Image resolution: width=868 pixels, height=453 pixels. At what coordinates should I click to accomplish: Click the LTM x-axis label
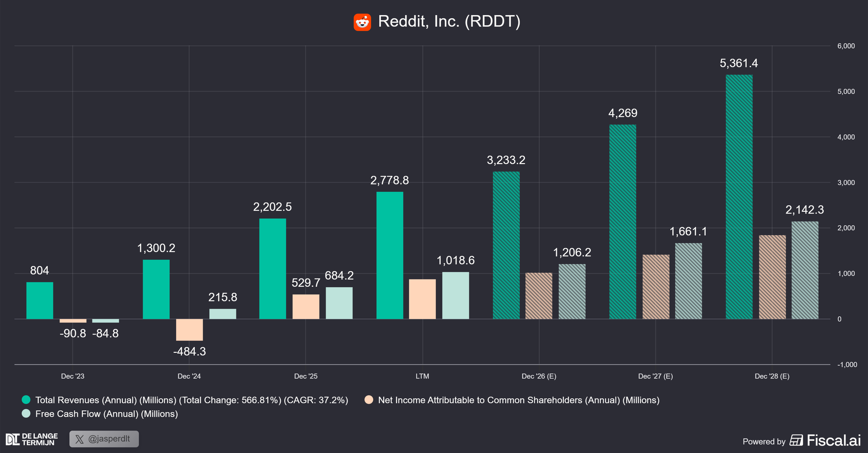[422, 376]
